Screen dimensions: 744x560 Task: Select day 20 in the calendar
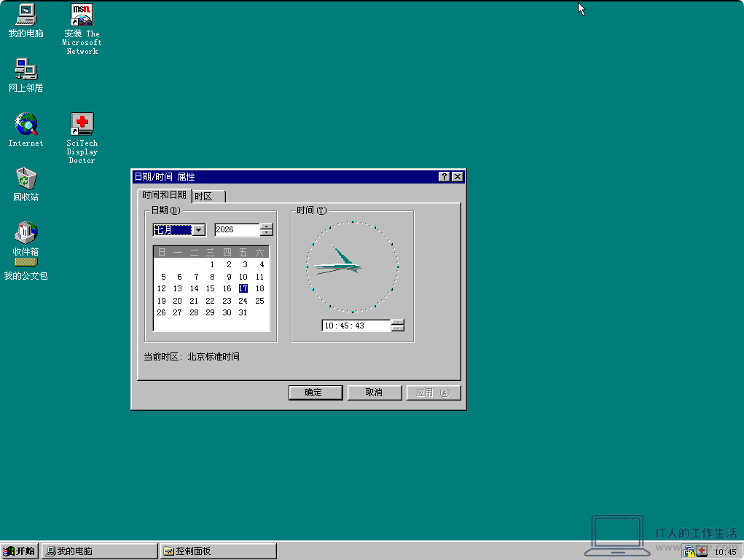click(178, 301)
